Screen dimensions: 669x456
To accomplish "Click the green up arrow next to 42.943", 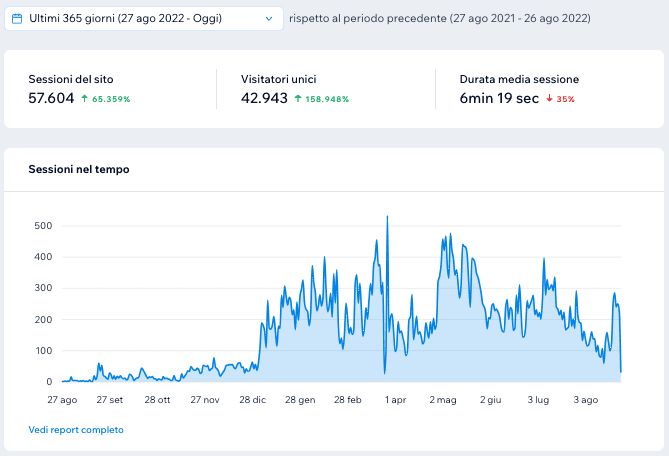I will (x=298, y=99).
